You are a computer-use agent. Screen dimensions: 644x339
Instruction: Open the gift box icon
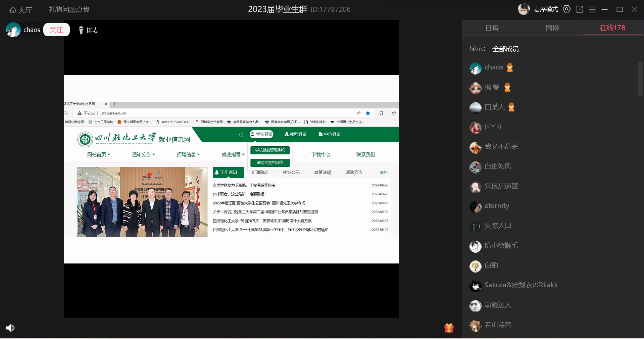click(449, 328)
